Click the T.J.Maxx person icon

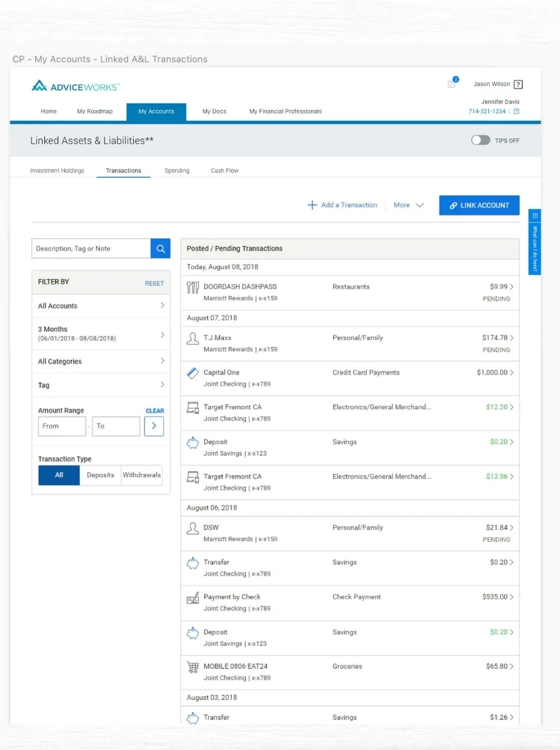pyautogui.click(x=192, y=338)
